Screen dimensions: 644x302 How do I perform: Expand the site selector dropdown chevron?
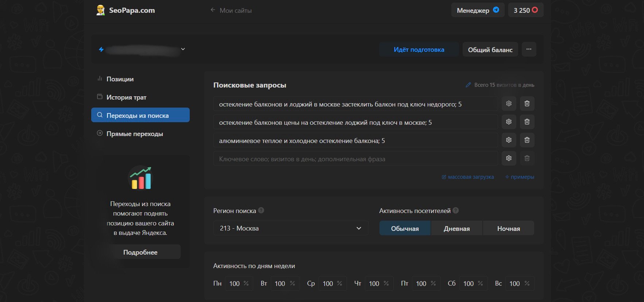[183, 49]
